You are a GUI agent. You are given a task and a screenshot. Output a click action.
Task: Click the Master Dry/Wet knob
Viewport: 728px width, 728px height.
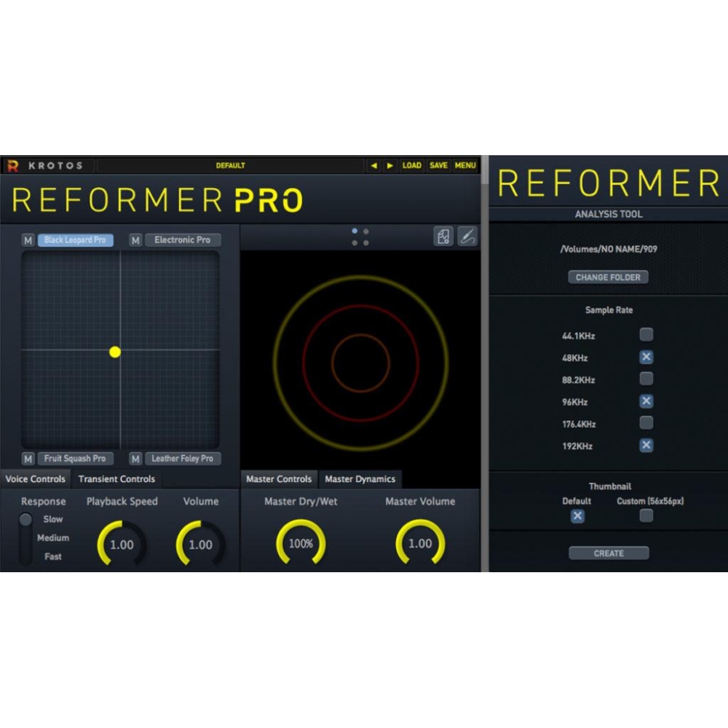[301, 543]
